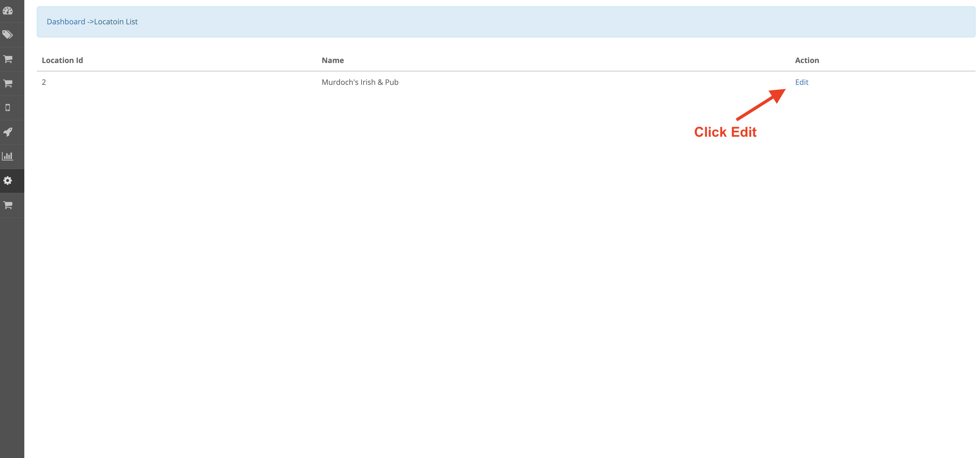Click the 'Action' column header
Viewport: 980px width, 458px height.
tap(807, 60)
